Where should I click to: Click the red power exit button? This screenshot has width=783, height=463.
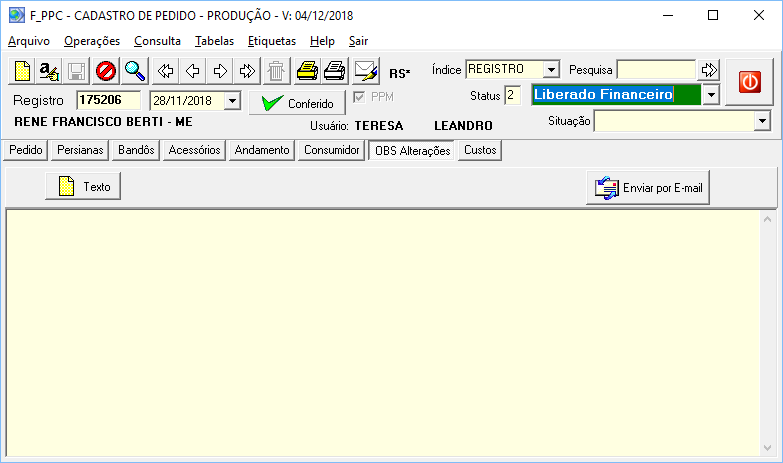tap(750, 82)
